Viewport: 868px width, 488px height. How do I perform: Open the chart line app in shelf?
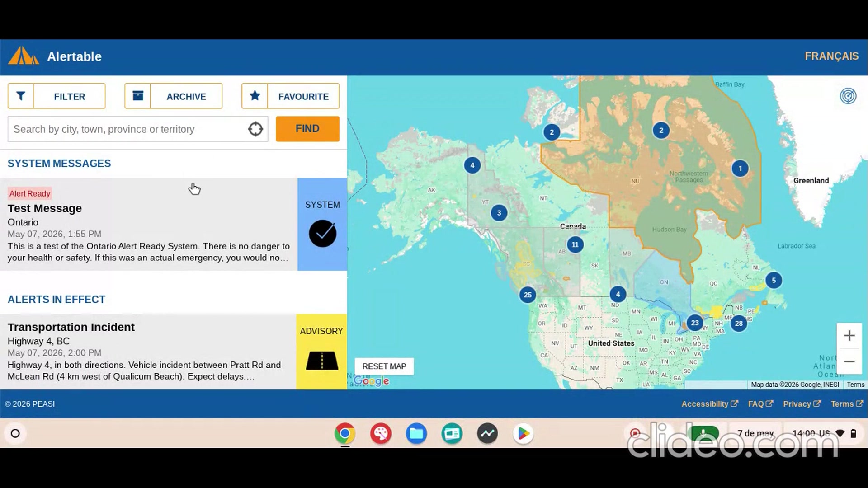tap(487, 434)
